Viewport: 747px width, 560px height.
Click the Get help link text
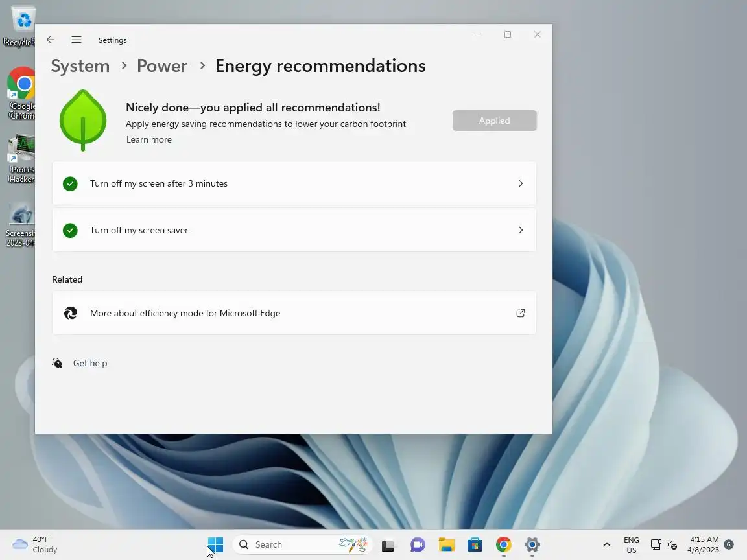click(90, 364)
